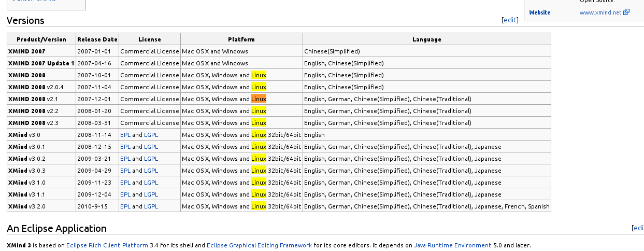
Task: Select the 2010-9-15 release date cell
Action: click(97, 206)
